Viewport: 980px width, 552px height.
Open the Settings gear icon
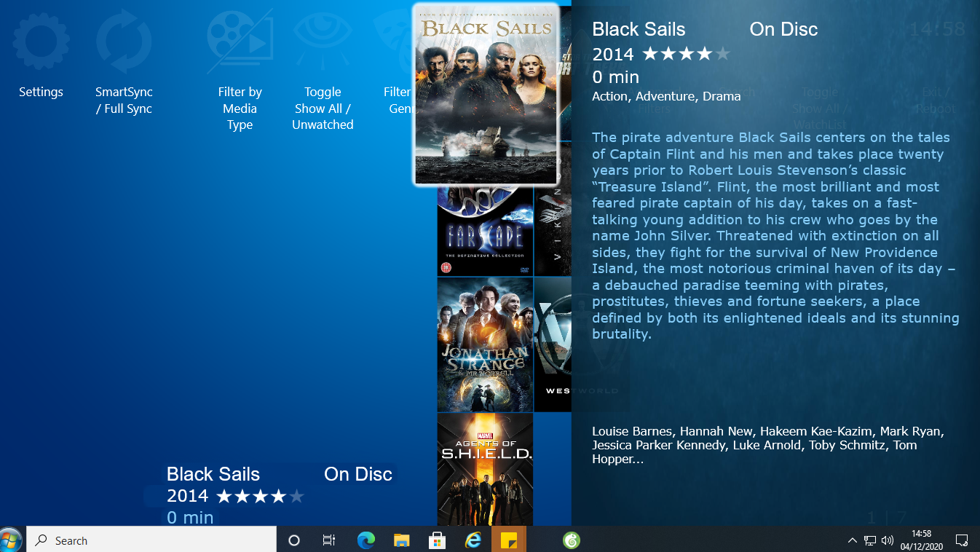pyautogui.click(x=41, y=42)
